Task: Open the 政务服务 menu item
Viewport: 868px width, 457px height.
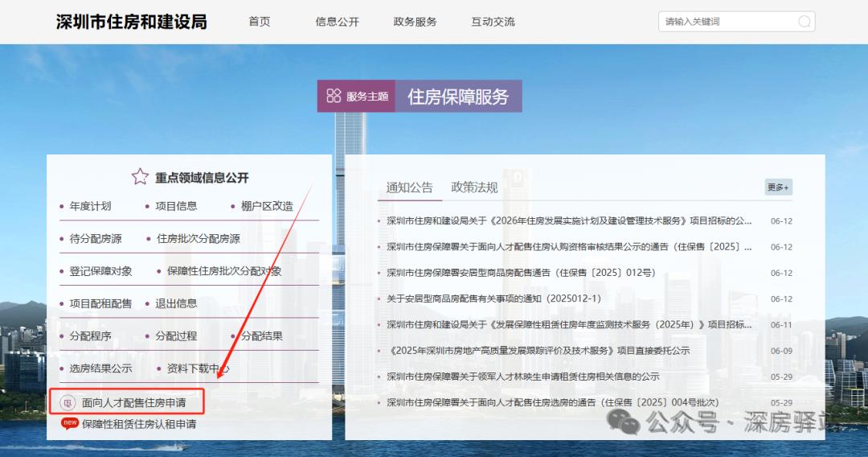Action: (416, 22)
